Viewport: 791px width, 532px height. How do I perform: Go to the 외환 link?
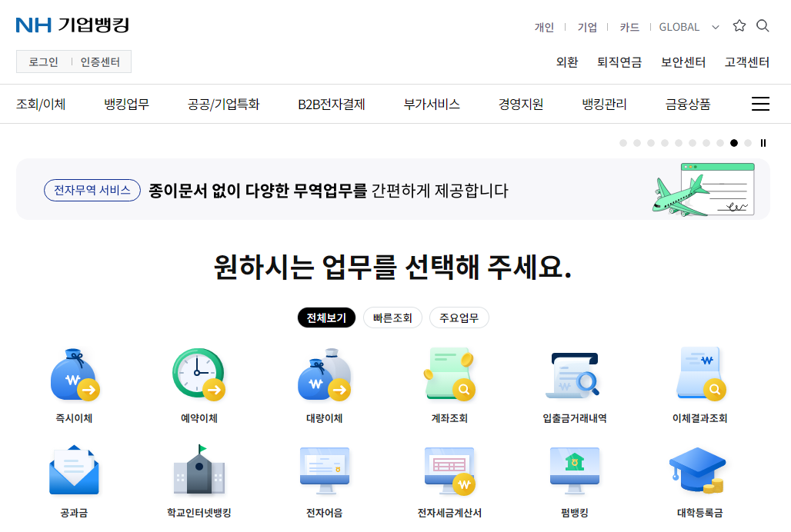[x=567, y=62]
